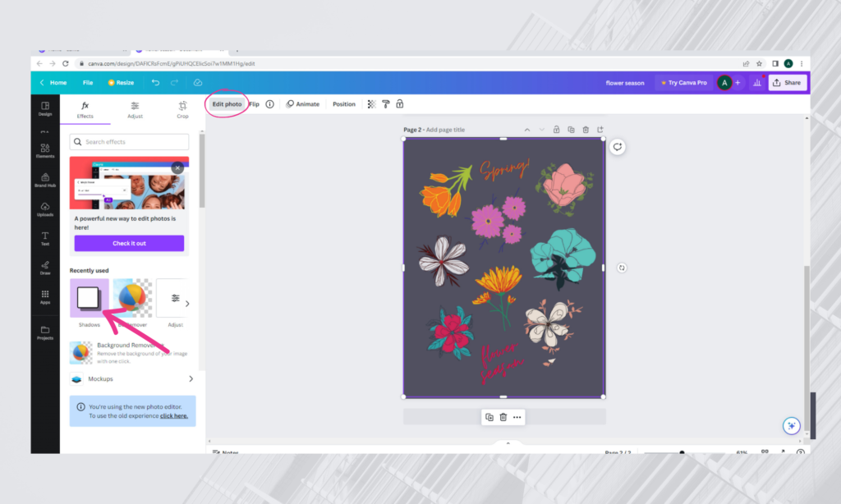Click the rotate handle right of canvas
841x504 pixels.
tap(622, 268)
